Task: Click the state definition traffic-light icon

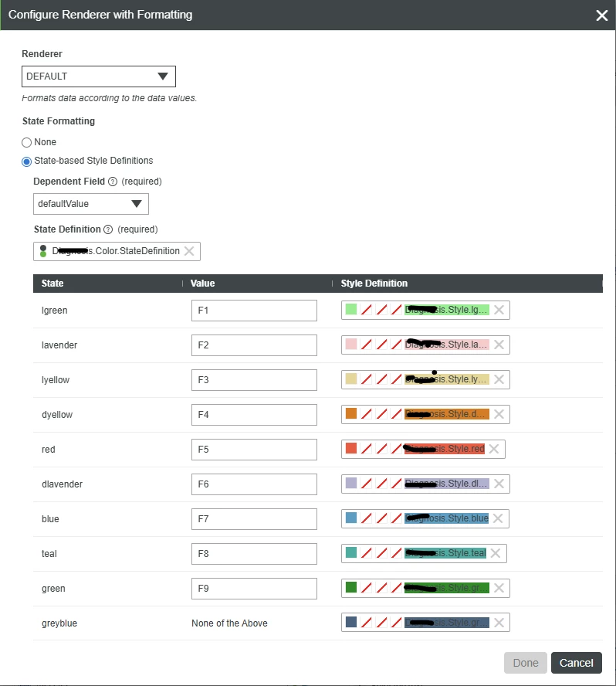Action: (43, 251)
